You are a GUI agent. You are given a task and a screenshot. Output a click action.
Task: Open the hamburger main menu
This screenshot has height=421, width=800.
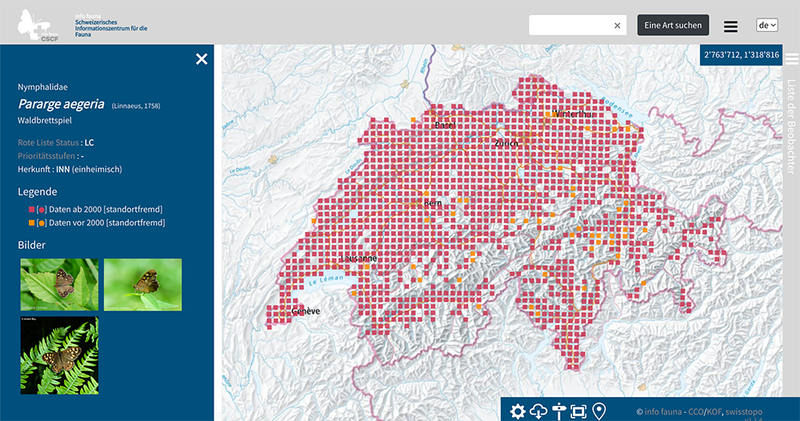731,26
